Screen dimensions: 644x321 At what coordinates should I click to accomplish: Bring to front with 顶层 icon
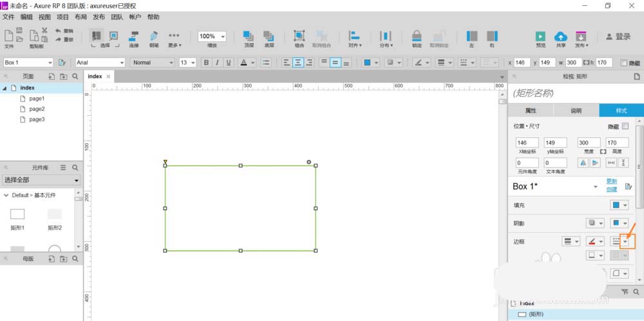(x=248, y=36)
